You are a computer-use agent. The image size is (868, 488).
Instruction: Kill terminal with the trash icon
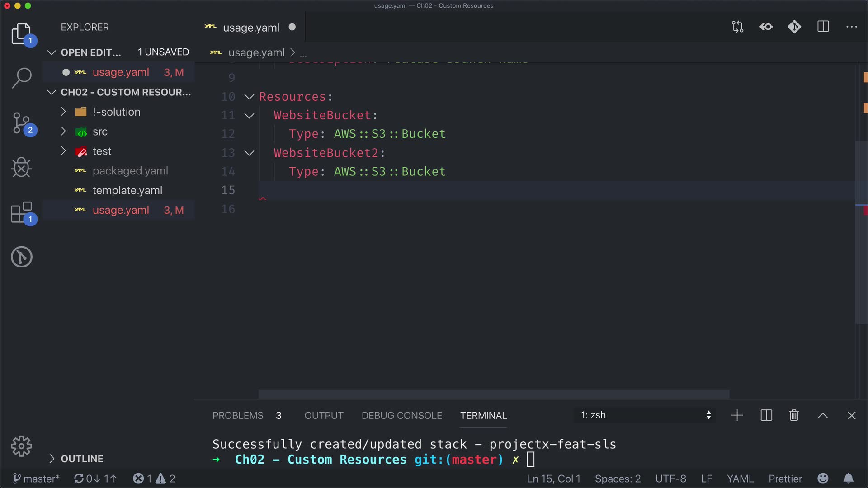coord(794,415)
